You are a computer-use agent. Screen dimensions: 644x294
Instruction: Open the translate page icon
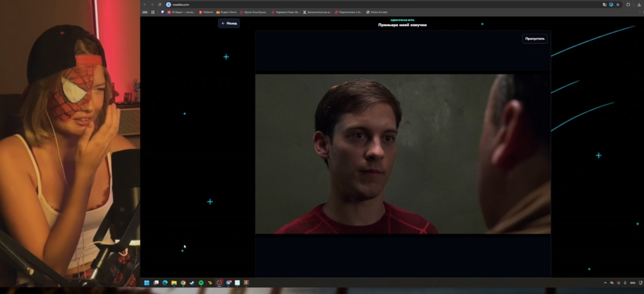(604, 5)
